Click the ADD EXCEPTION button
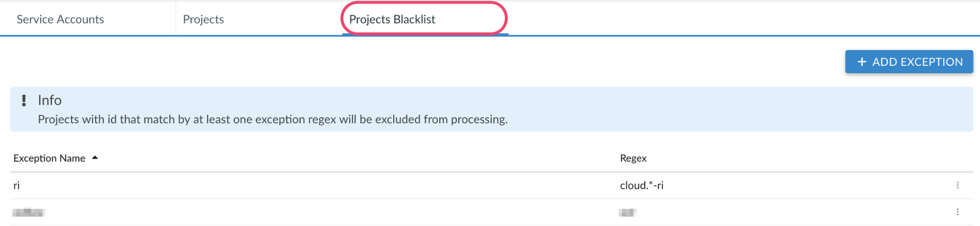Screen dimensions: 980x226 909,62
